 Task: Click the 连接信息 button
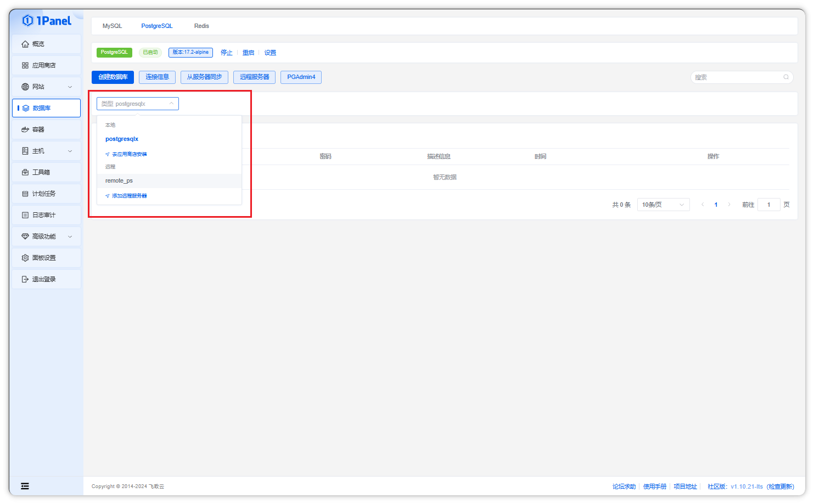[x=158, y=77]
